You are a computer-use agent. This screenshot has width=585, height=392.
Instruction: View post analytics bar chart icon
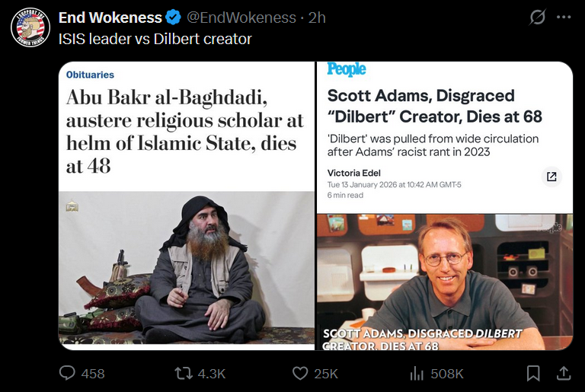click(417, 373)
